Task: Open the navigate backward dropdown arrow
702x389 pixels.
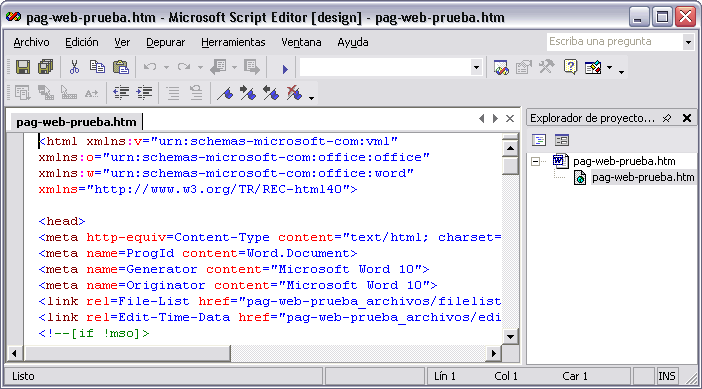Action: point(234,68)
